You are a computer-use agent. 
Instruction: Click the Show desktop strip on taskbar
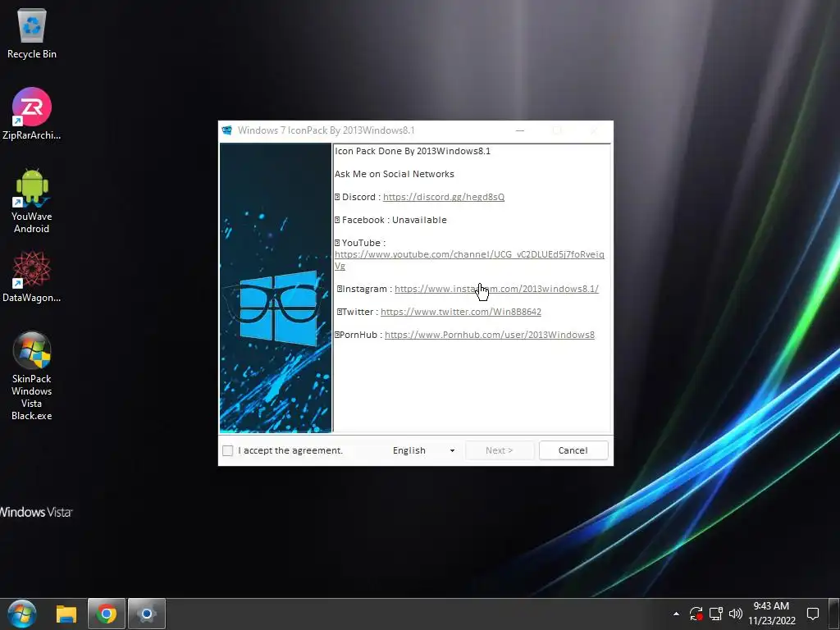[x=834, y=614]
